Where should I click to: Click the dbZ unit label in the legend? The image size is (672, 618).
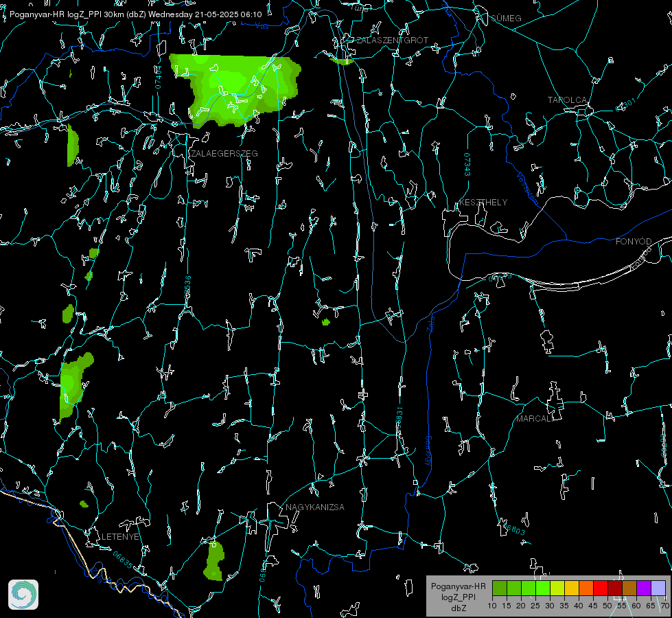[x=458, y=608]
